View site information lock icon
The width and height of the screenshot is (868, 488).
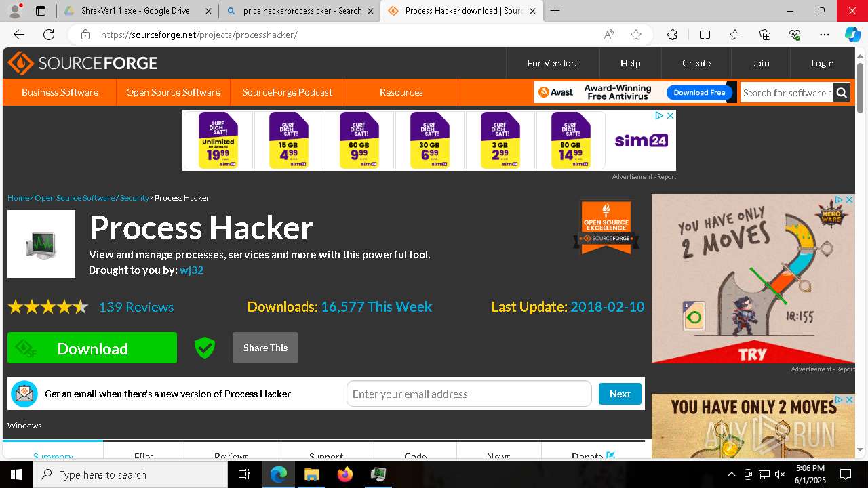(85, 35)
